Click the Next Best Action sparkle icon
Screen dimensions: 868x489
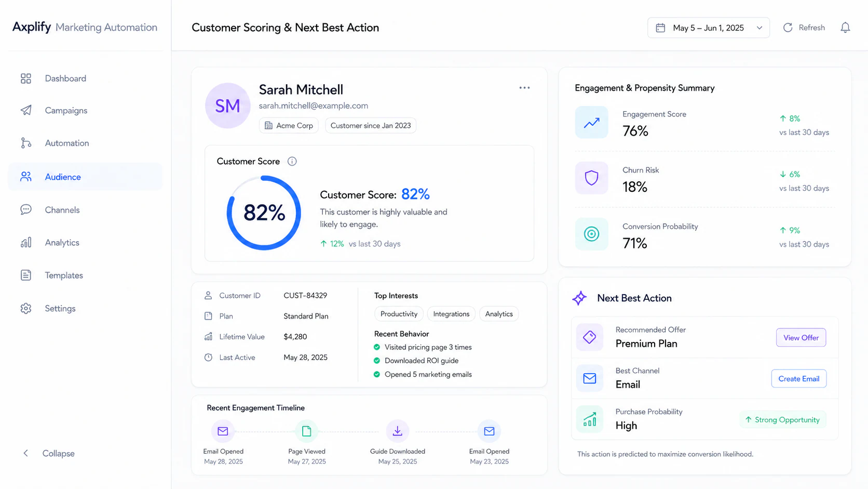[x=579, y=298]
